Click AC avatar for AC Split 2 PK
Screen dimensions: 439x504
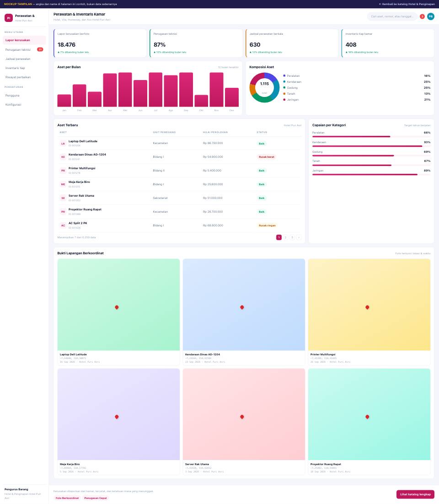[x=63, y=225]
